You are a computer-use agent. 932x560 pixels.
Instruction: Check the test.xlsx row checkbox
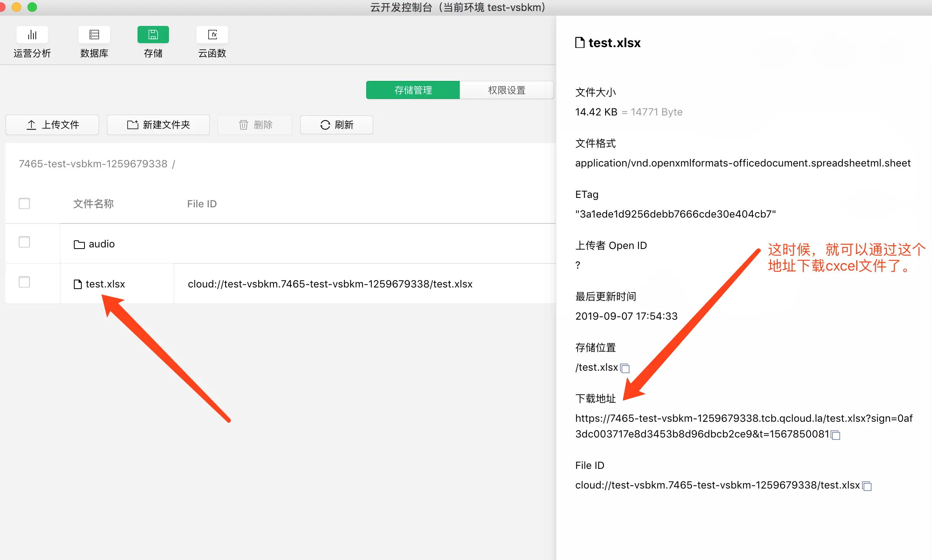(24, 282)
